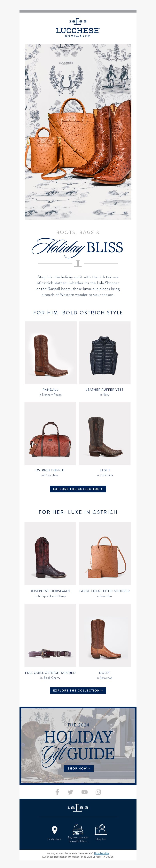Open the Instagram social icon
This screenshot has width=156, height=868.
click(98, 792)
